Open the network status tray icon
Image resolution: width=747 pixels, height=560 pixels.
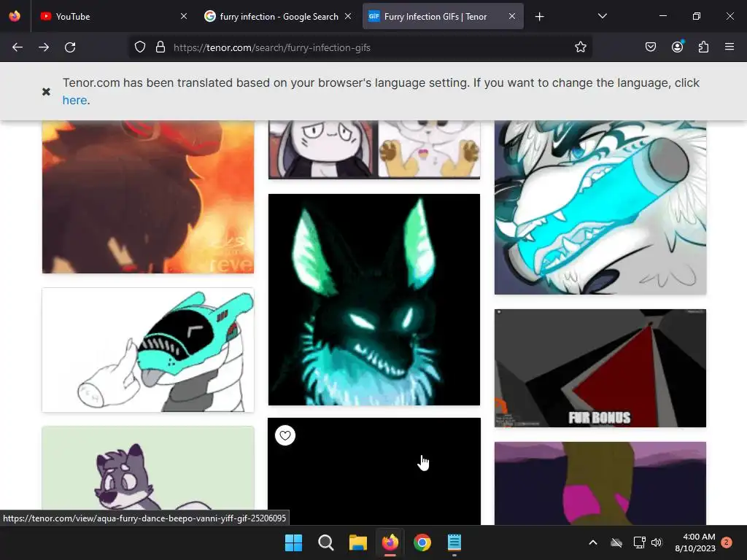639,542
